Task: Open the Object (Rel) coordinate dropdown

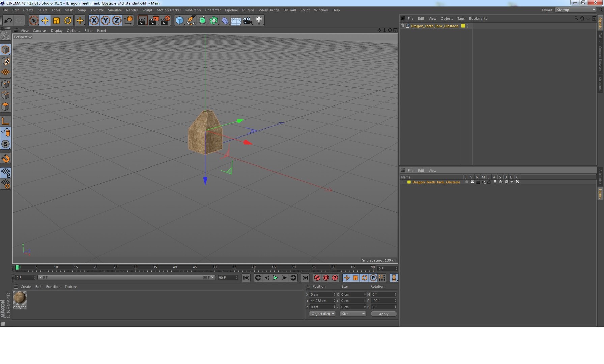Action: tap(322, 314)
